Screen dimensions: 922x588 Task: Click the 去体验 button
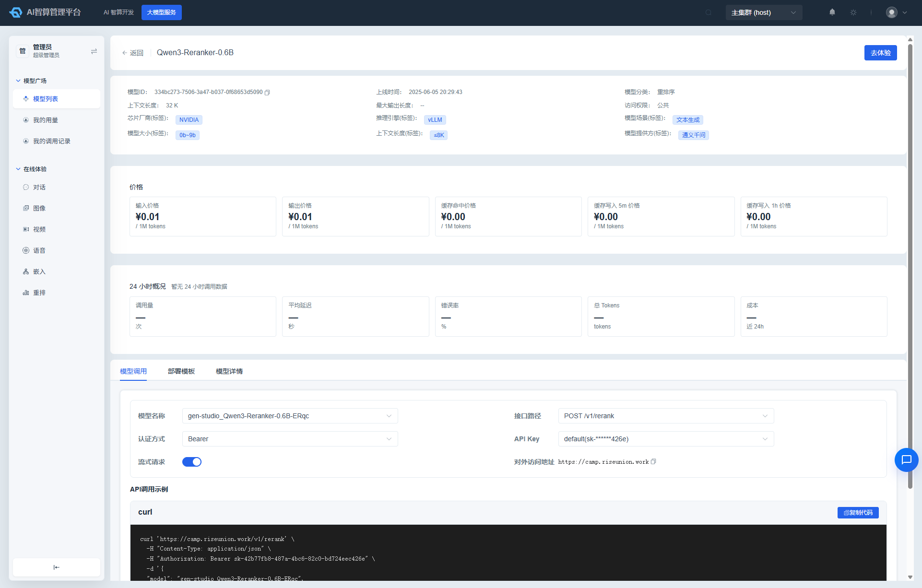(x=880, y=53)
